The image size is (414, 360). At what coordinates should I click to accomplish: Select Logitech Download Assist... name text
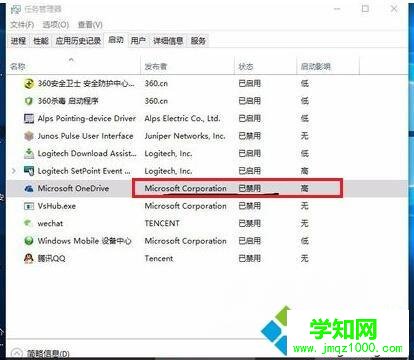point(87,153)
